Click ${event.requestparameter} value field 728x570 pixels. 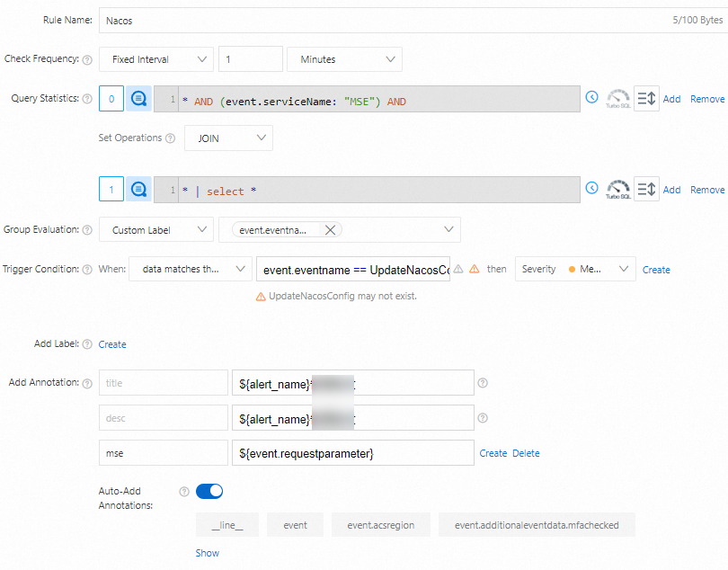pos(353,453)
